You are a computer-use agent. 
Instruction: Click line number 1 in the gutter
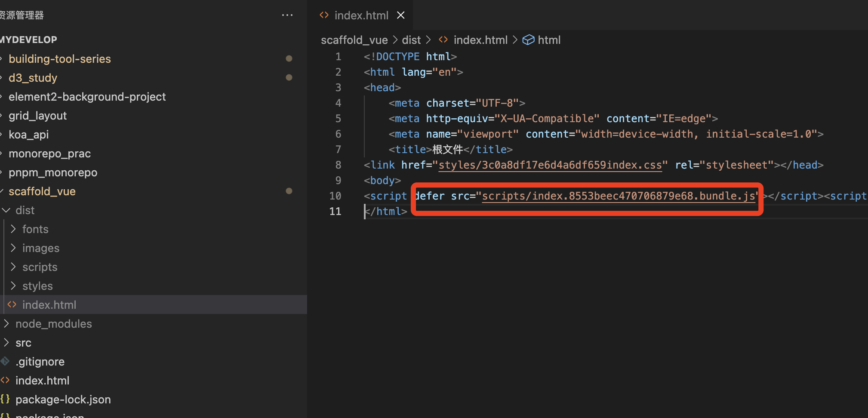338,57
